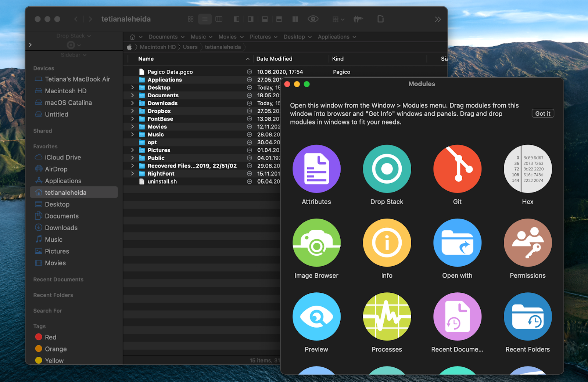Image resolution: width=588 pixels, height=382 pixels.
Task: Click the Got it button
Action: tap(542, 113)
